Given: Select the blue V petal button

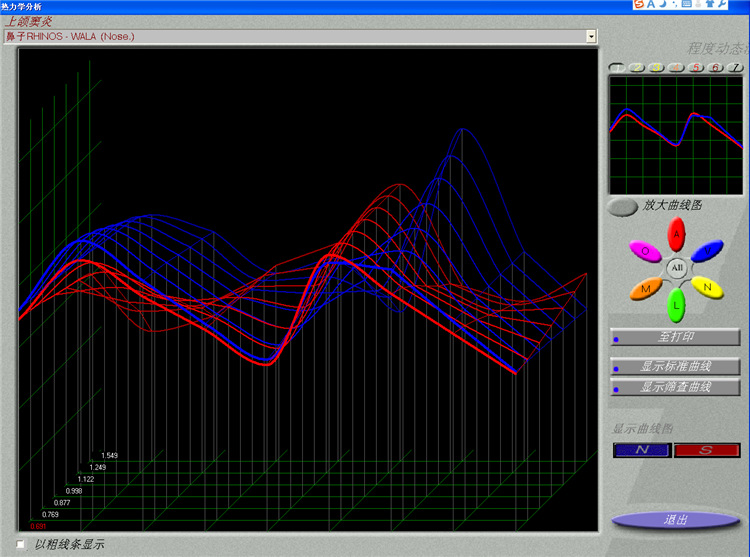Looking at the screenshot, I should pos(709,251).
